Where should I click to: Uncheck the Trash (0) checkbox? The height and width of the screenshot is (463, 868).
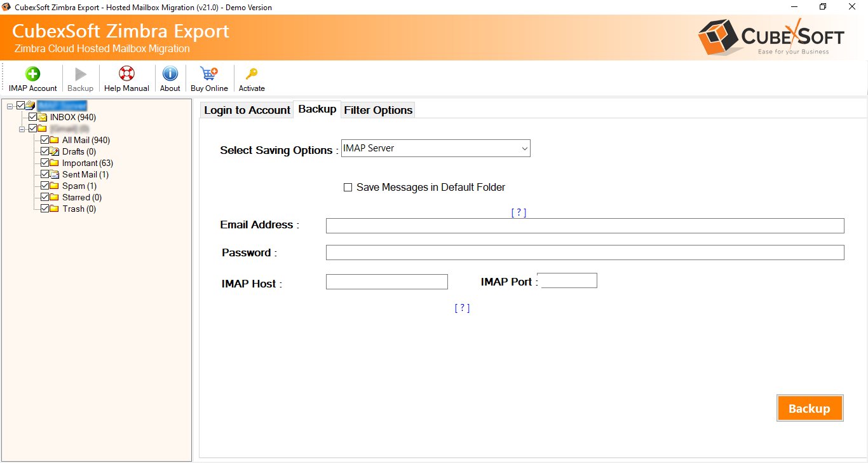tap(44, 209)
